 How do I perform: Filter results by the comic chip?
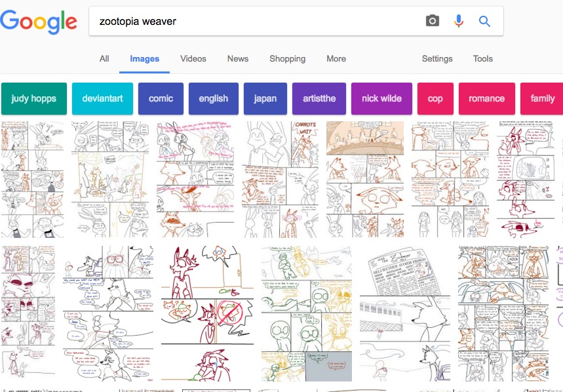tap(161, 98)
